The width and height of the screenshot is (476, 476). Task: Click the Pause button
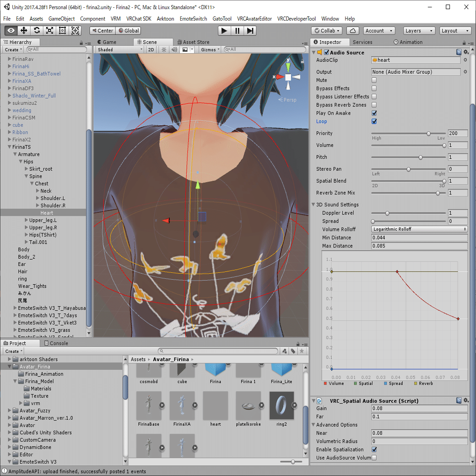(x=237, y=31)
